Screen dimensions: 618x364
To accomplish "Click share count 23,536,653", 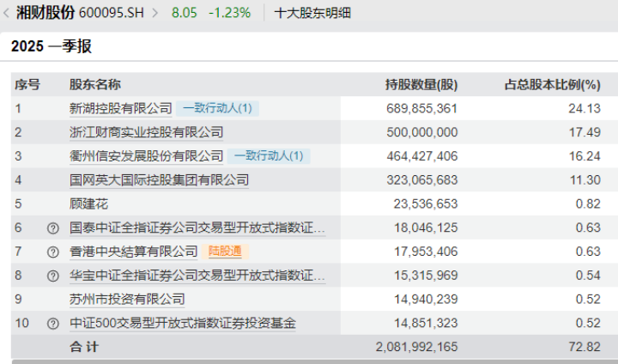I will point(425,203).
